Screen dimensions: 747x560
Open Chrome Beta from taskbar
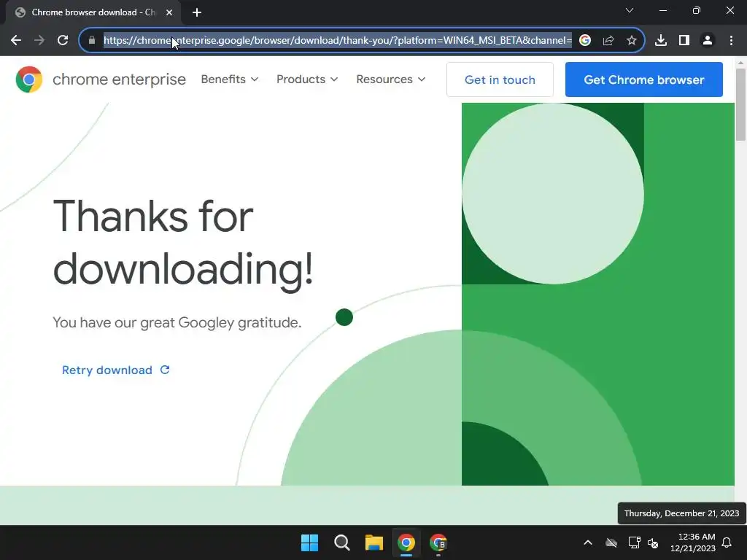(x=438, y=542)
